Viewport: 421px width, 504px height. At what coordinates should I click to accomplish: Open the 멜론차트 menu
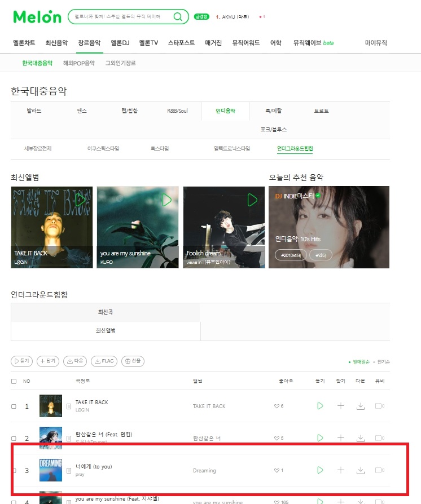click(24, 43)
